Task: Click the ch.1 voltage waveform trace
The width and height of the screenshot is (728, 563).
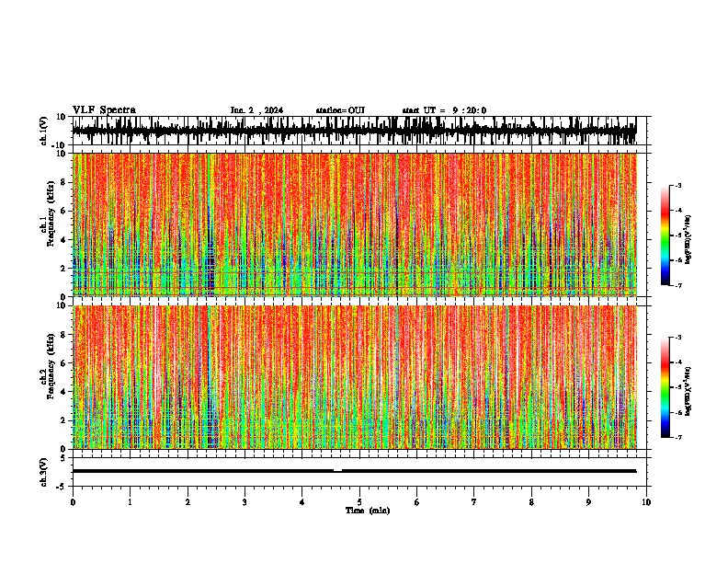Action: click(354, 131)
